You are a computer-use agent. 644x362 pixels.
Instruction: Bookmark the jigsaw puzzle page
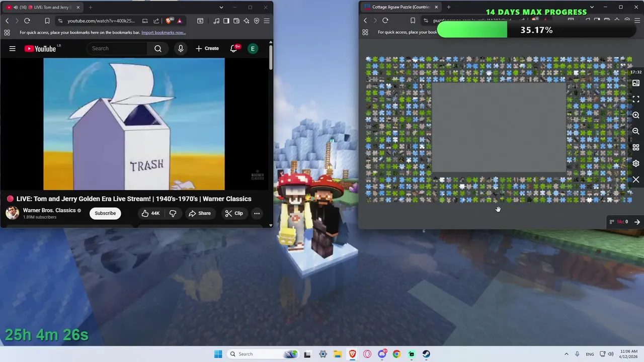coord(413,21)
